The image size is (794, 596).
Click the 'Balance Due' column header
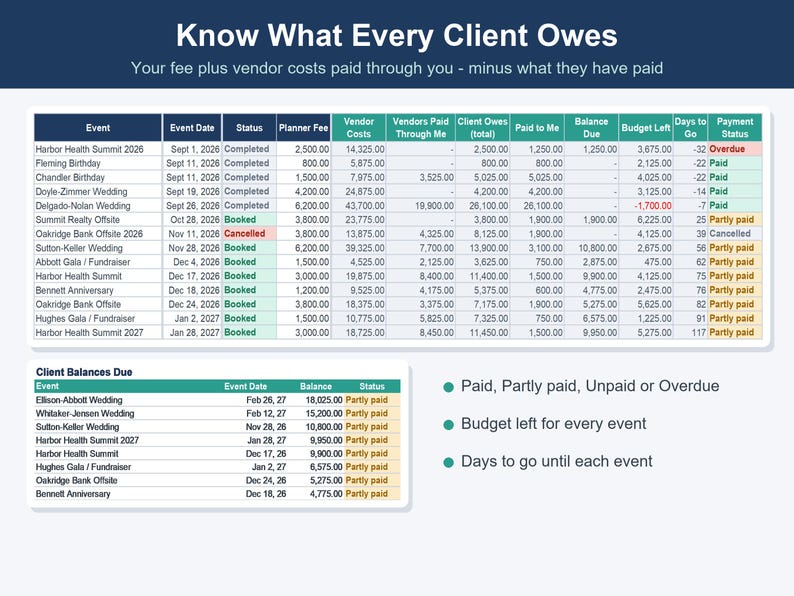tap(591, 128)
